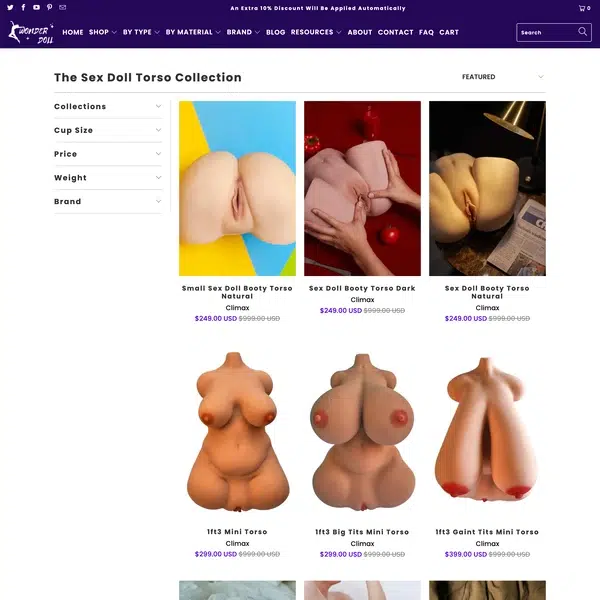The width and height of the screenshot is (600, 600).
Task: Open the Facebook social link icon
Action: (23, 7)
